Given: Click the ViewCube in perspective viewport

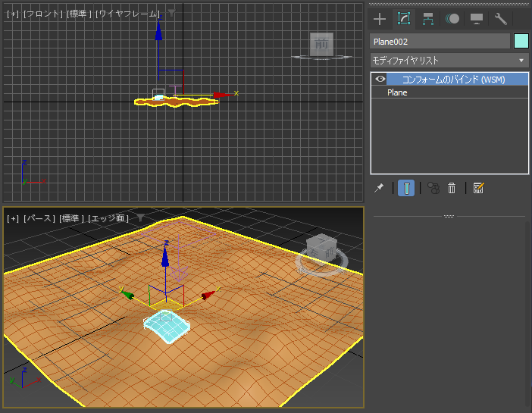Looking at the screenshot, I should (321, 248).
